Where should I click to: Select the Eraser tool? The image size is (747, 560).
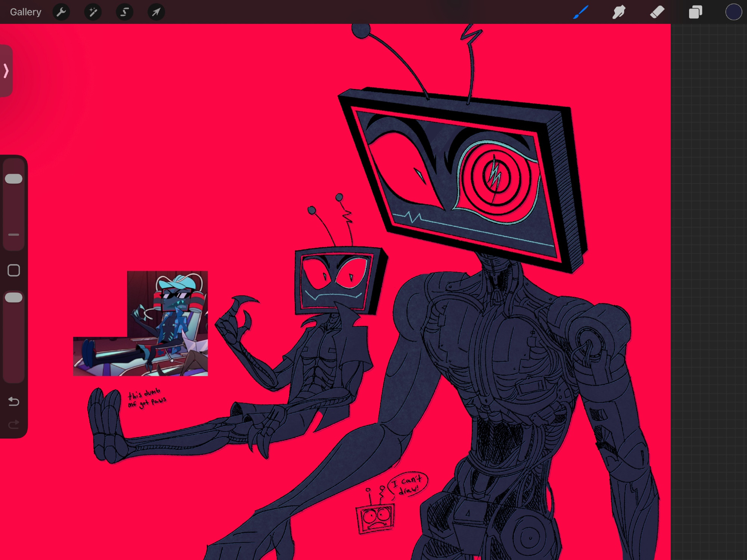pyautogui.click(x=657, y=12)
